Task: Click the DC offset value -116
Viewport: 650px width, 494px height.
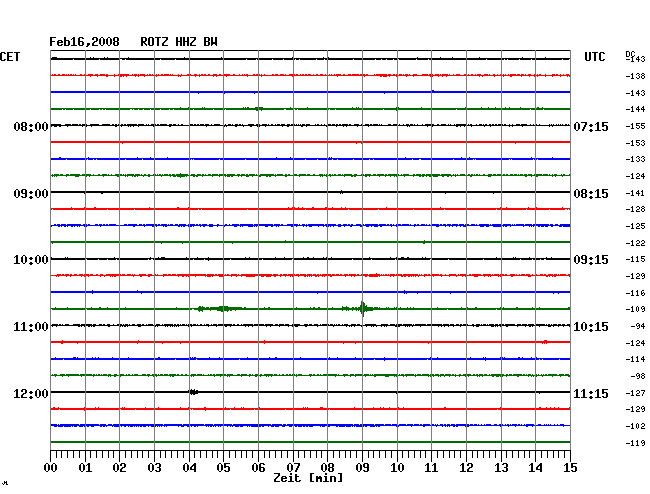Action: [635, 293]
